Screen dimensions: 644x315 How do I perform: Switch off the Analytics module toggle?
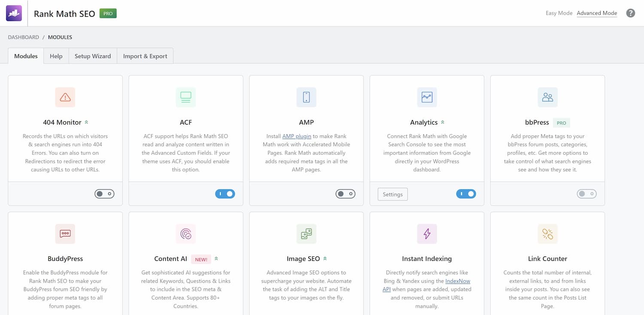(x=466, y=194)
